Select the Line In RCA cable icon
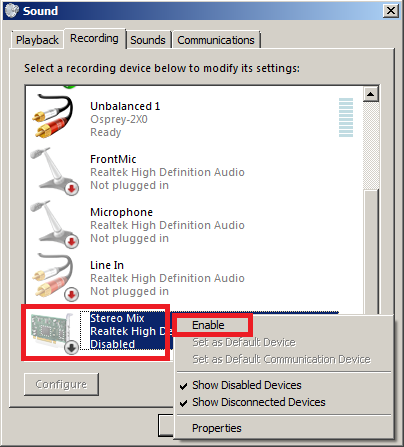Screen dimensions: 404x447 point(54,277)
